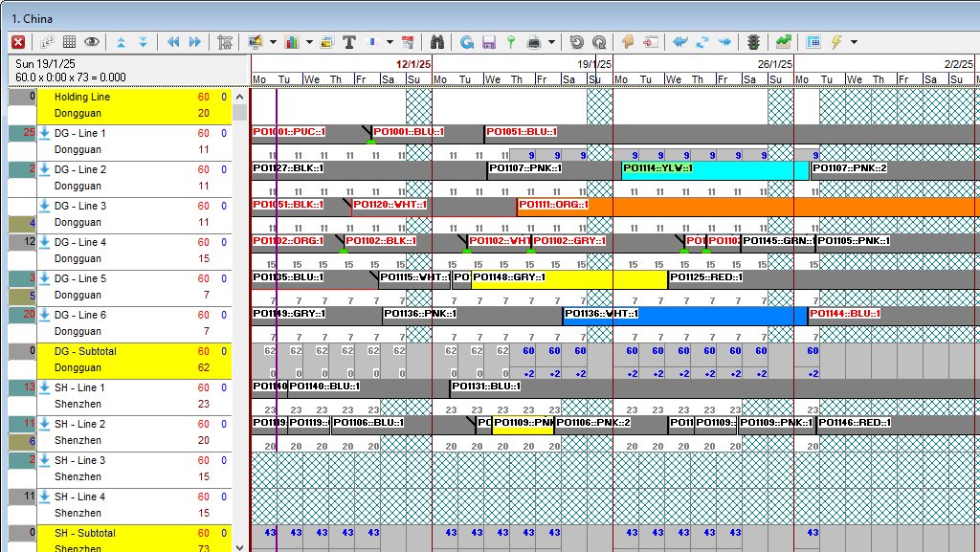Click the blue table layout icon
Image resolution: width=980 pixels, height=552 pixels.
813,42
